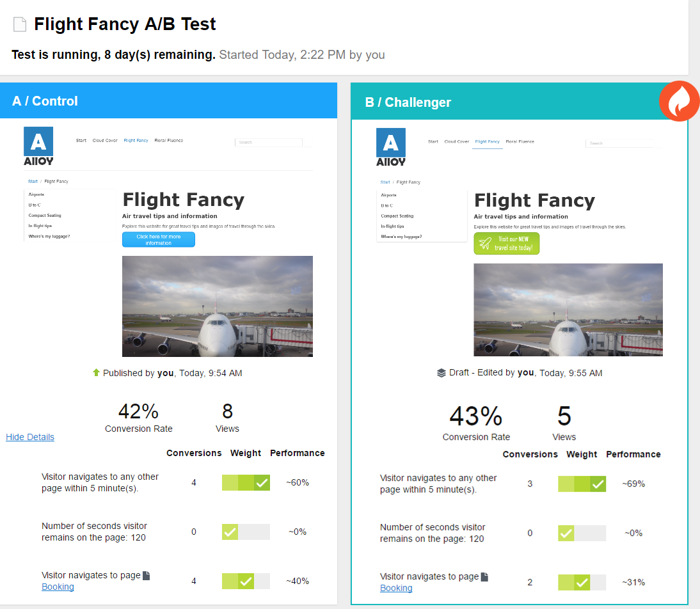Click Control weight bar for page navigation goal

pos(246,482)
